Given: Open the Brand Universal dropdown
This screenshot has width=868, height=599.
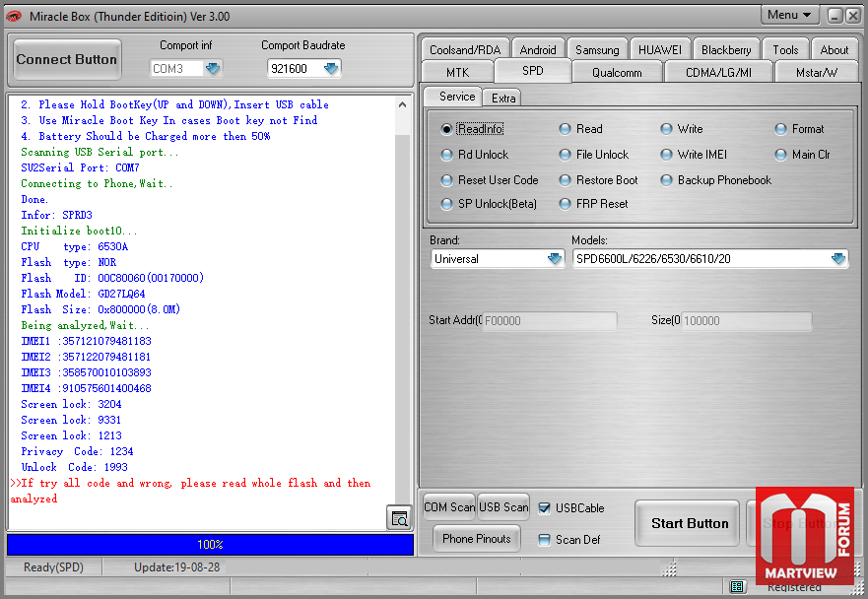Looking at the screenshot, I should (x=555, y=259).
